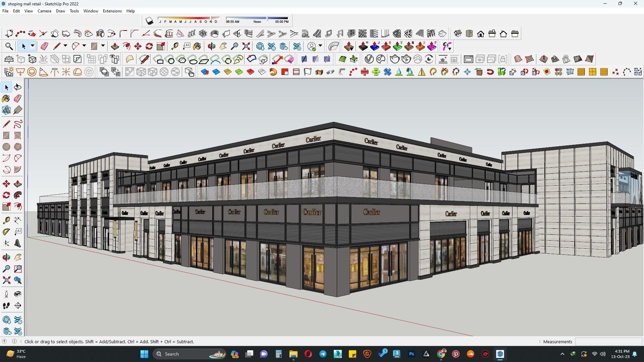Click the Measurements input field
The width and height of the screenshot is (644, 362).
click(608, 342)
